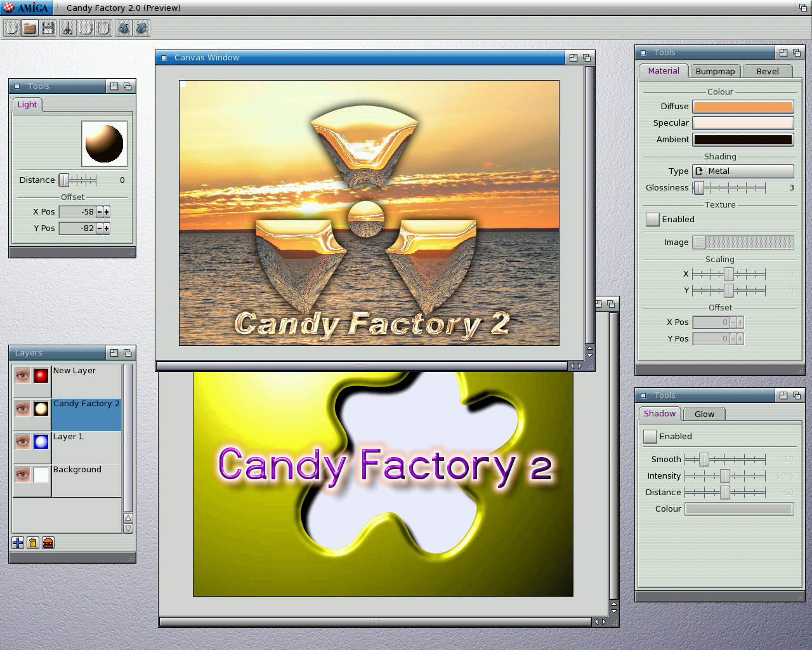Click the Ambient dark colour swatch
This screenshot has width=812, height=650.
[x=743, y=140]
